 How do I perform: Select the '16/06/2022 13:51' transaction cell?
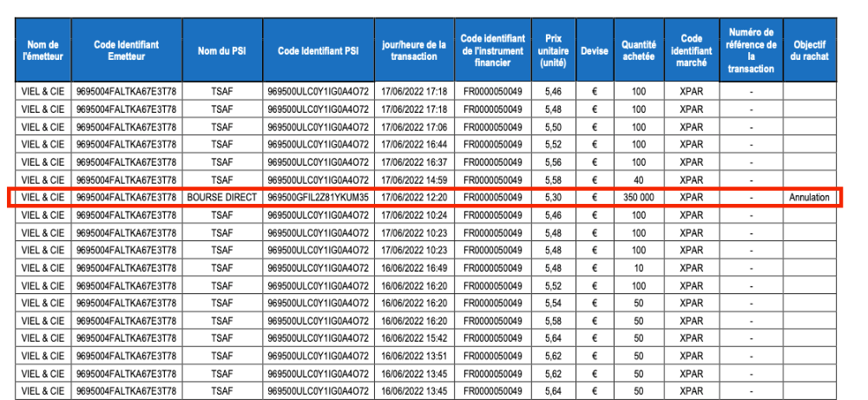tap(414, 355)
